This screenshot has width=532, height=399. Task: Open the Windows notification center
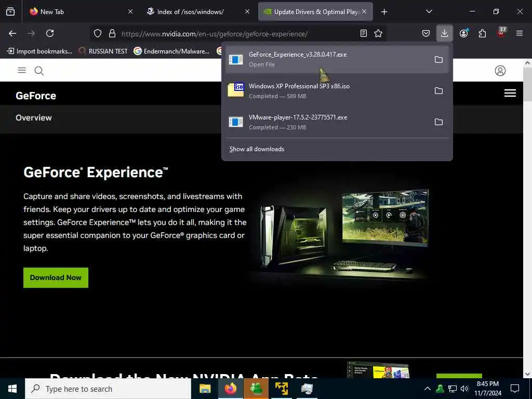(x=515, y=389)
